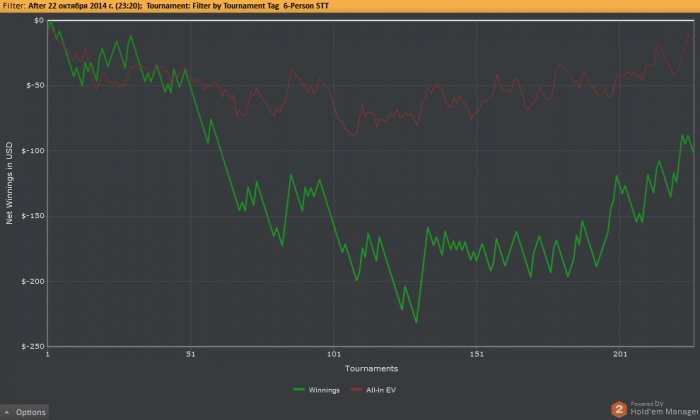This screenshot has width=700, height=420.
Task: Expand the Options panel
Action: [25, 412]
